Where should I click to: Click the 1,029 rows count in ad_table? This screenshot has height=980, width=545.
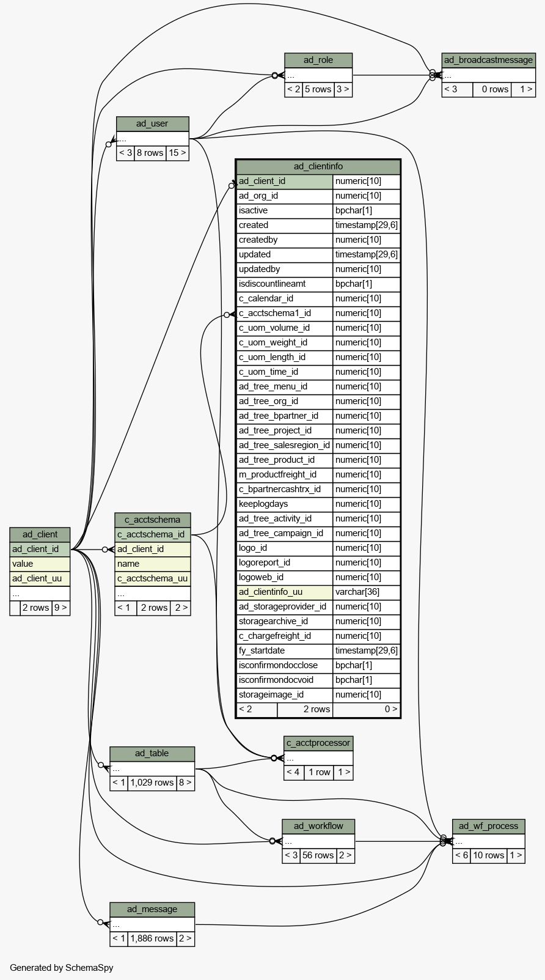pos(152,782)
